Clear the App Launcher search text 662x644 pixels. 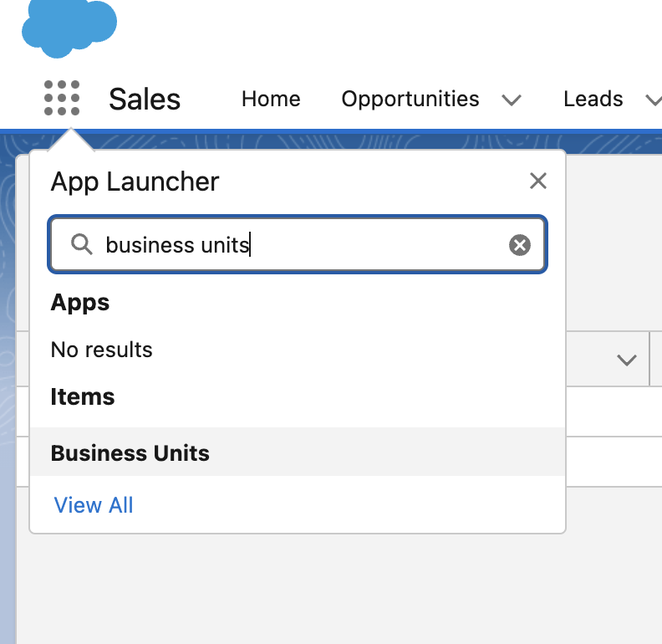519,245
